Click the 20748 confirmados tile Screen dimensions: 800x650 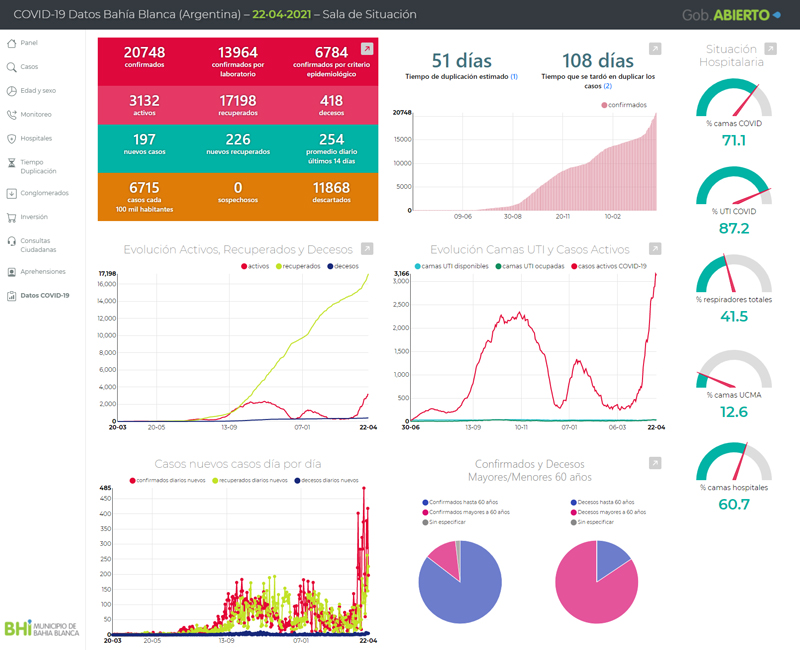click(x=144, y=57)
